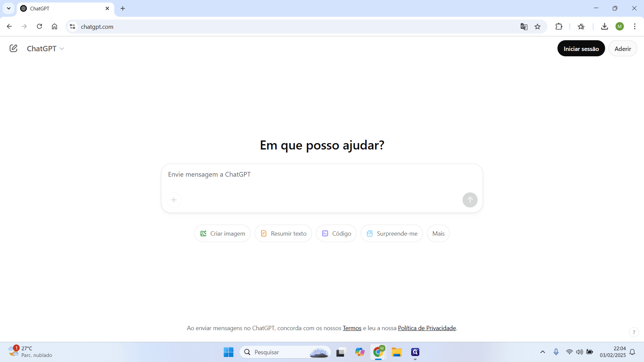Open the Mais suggestions chip

coord(438,234)
